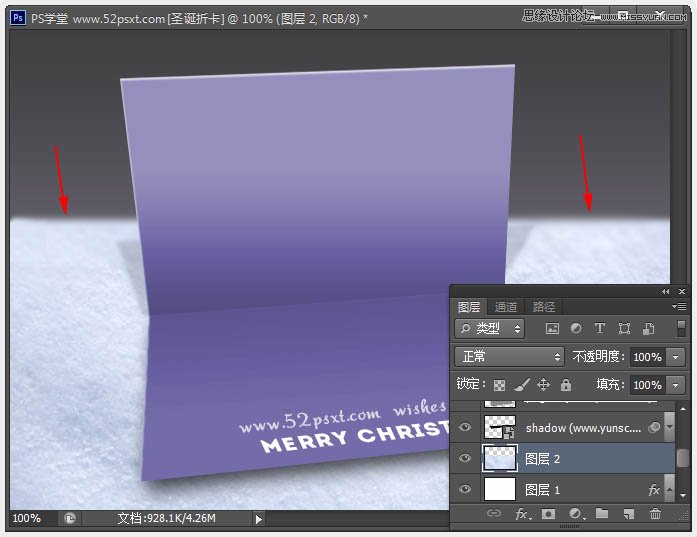Create a new layer

coord(628,514)
